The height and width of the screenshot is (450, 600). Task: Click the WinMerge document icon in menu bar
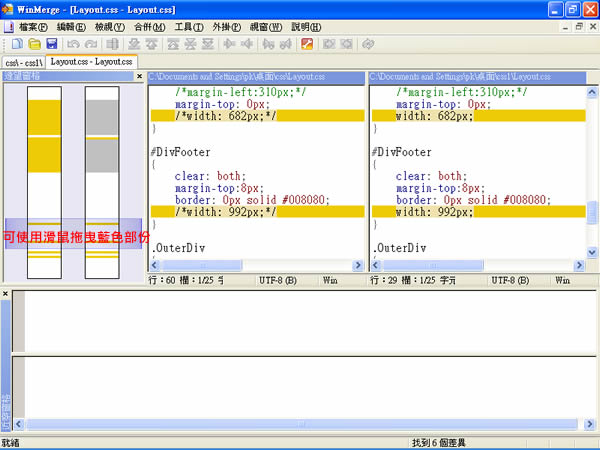[x=8, y=27]
